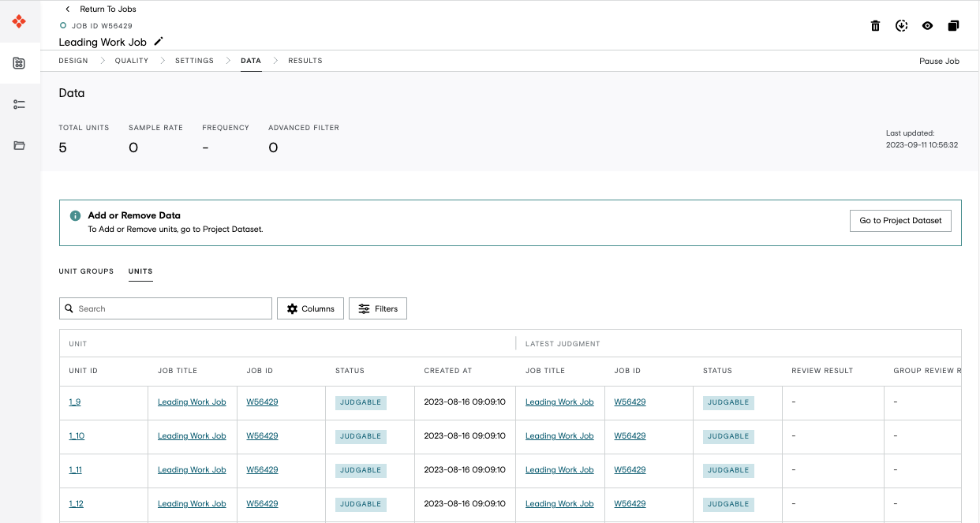This screenshot has width=980, height=523.
Task: Rename the job via the pencil icon
Action: (x=158, y=41)
